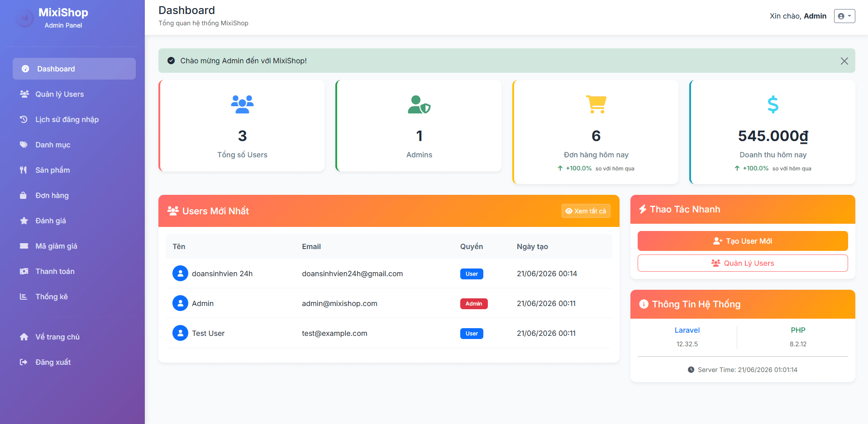Click the Đăng xuất sign-out icon

(24, 362)
